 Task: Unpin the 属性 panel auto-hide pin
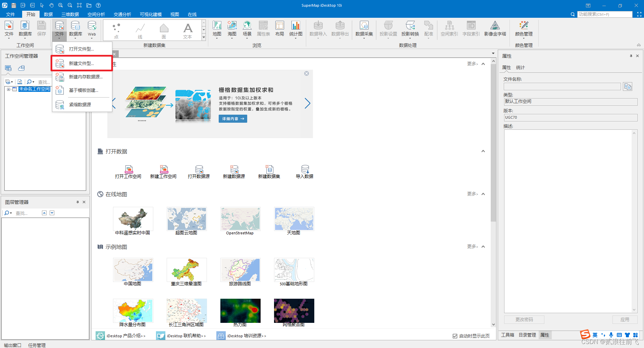(630, 56)
